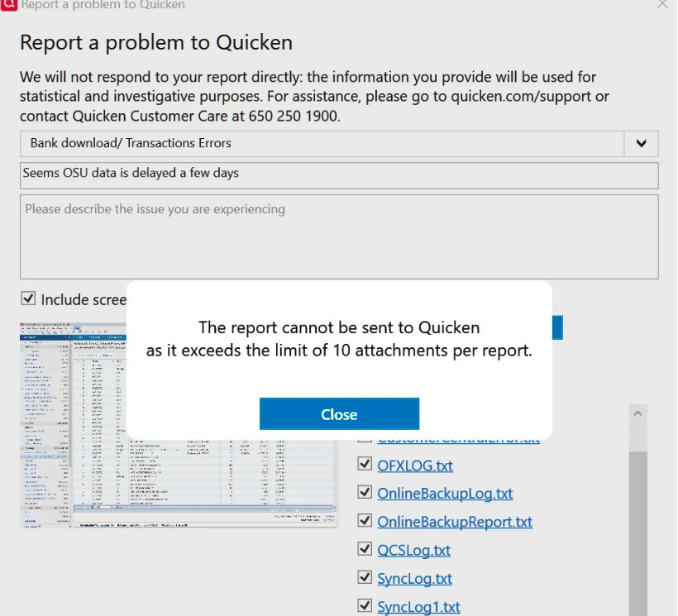The width and height of the screenshot is (678, 616).
Task: Select the Bank download/ Transactions Errors combo box
Action: 339,143
